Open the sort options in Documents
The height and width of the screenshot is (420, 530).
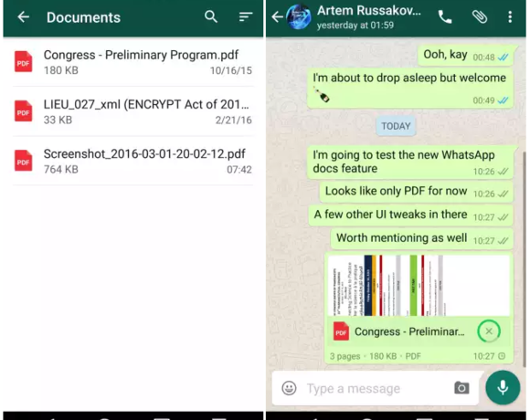[x=246, y=16]
